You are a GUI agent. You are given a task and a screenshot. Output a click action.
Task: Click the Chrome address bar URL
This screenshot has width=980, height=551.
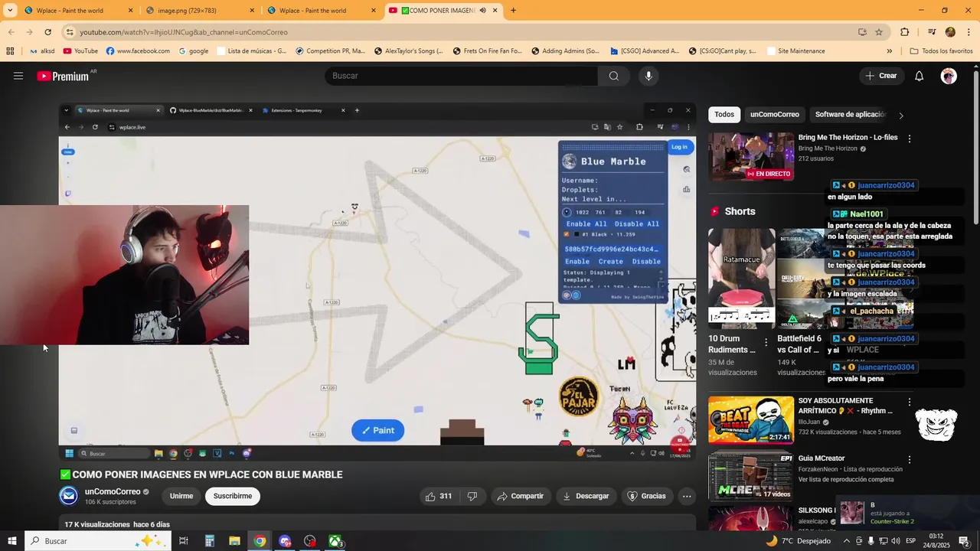coord(184,32)
